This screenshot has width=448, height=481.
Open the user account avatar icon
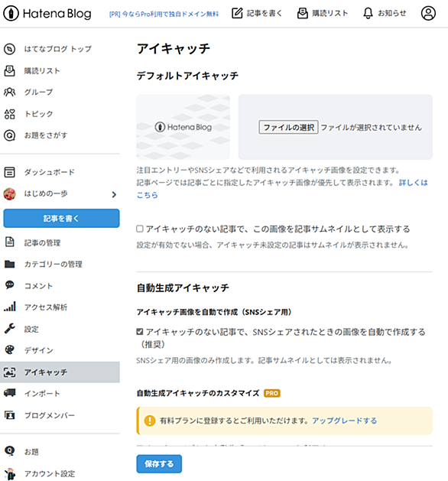[428, 13]
